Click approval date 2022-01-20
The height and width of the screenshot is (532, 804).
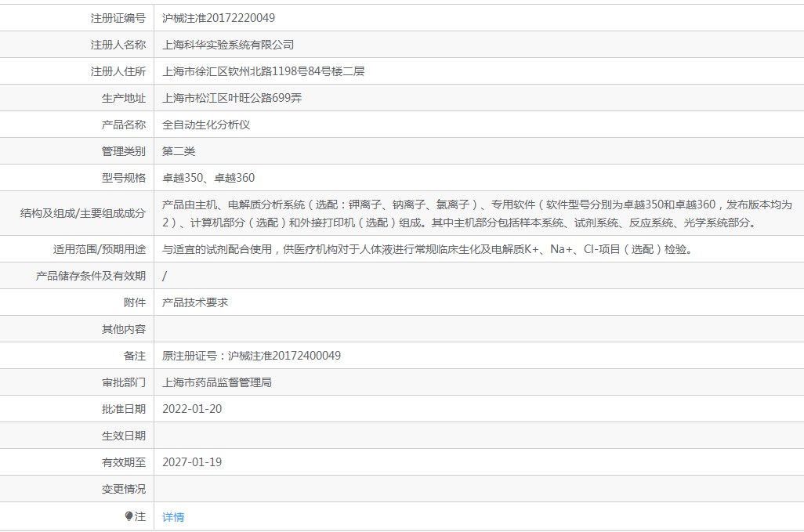[192, 409]
